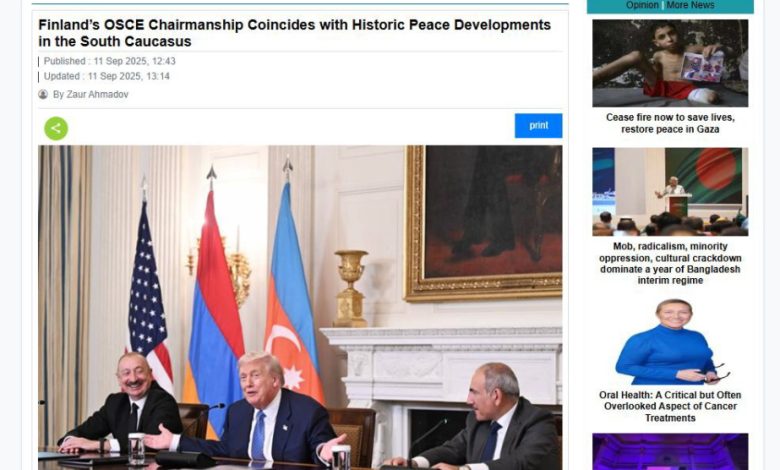
Task: Click 'Cease fire now to save lives' headline
Action: coord(670,123)
